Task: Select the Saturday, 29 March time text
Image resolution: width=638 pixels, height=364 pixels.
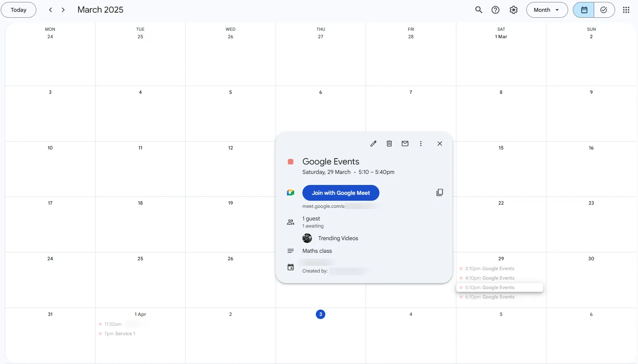Action: click(x=348, y=172)
